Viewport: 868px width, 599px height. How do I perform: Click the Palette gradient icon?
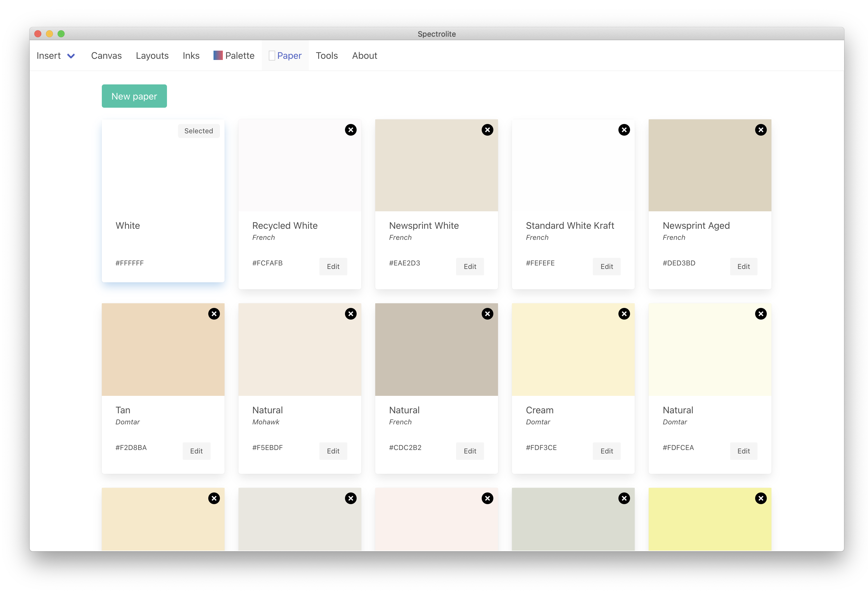[218, 56]
